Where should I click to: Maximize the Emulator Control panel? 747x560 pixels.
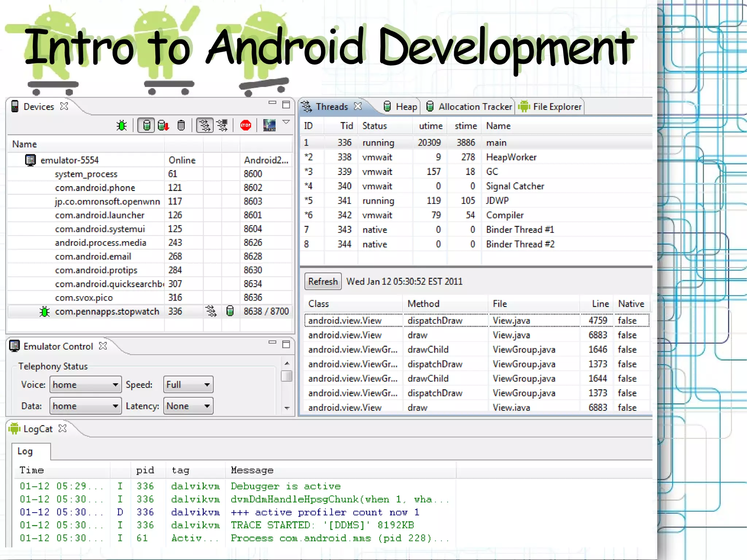(286, 344)
